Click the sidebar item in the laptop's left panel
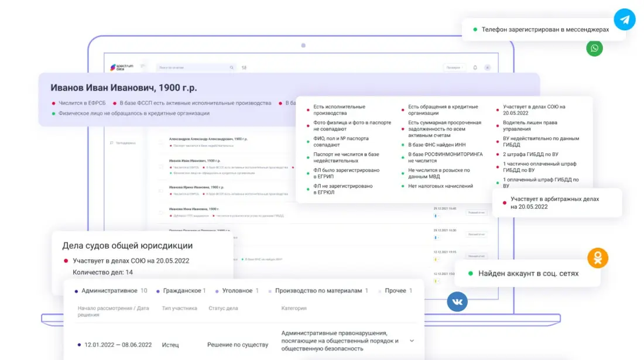644x360 pixels. click(123, 143)
